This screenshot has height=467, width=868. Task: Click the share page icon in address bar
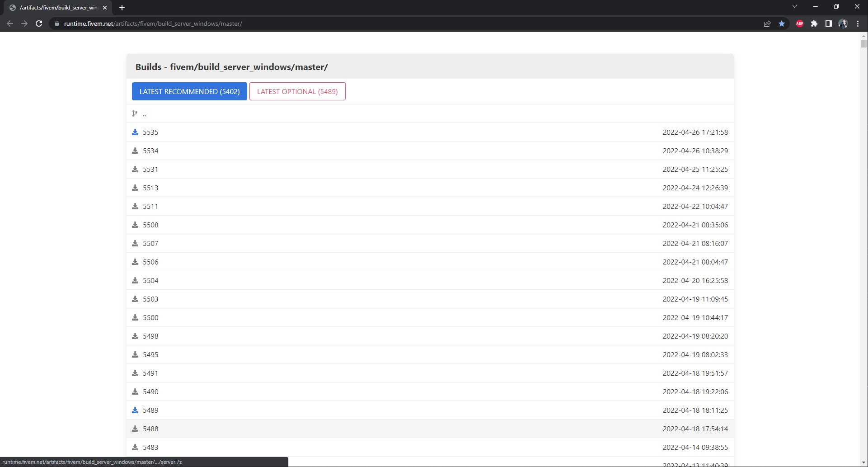pyautogui.click(x=767, y=24)
